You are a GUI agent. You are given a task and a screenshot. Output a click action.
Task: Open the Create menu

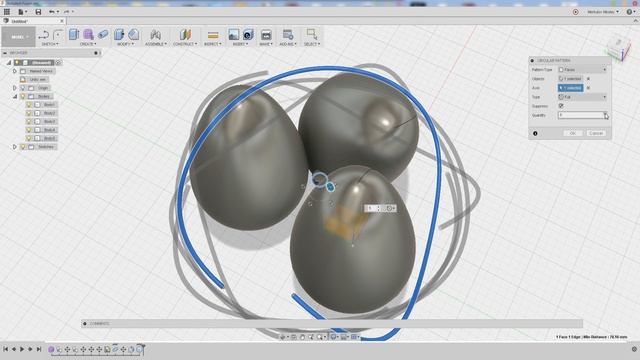pyautogui.click(x=88, y=44)
